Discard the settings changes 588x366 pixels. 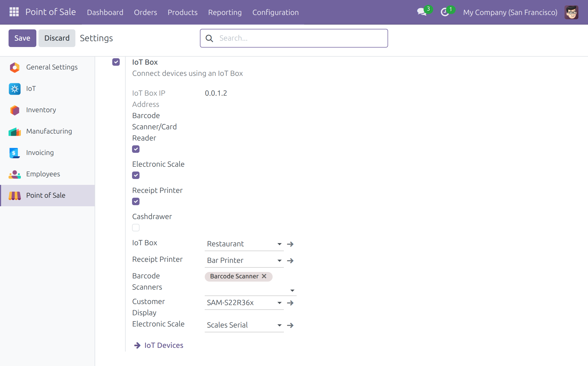point(57,38)
